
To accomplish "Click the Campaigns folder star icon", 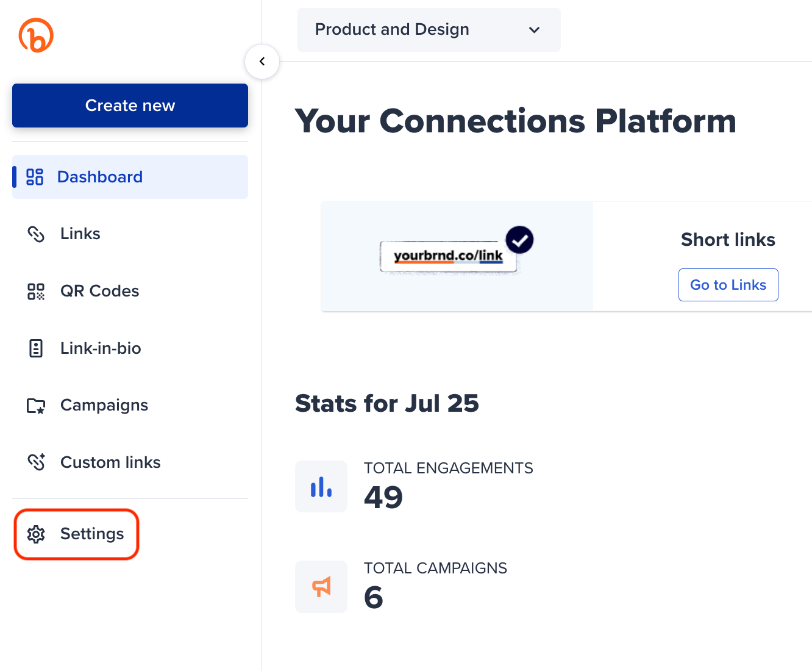I will click(x=36, y=406).
